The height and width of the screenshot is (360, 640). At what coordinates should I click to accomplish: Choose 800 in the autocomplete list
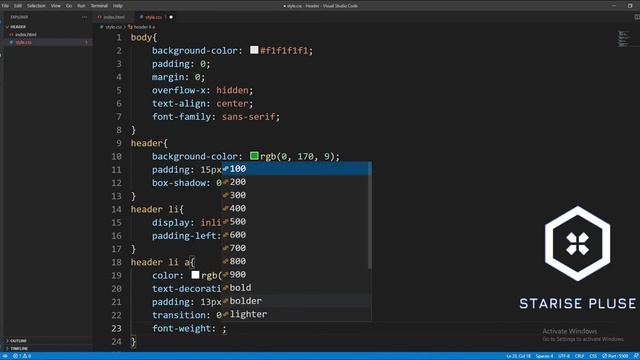click(x=296, y=261)
